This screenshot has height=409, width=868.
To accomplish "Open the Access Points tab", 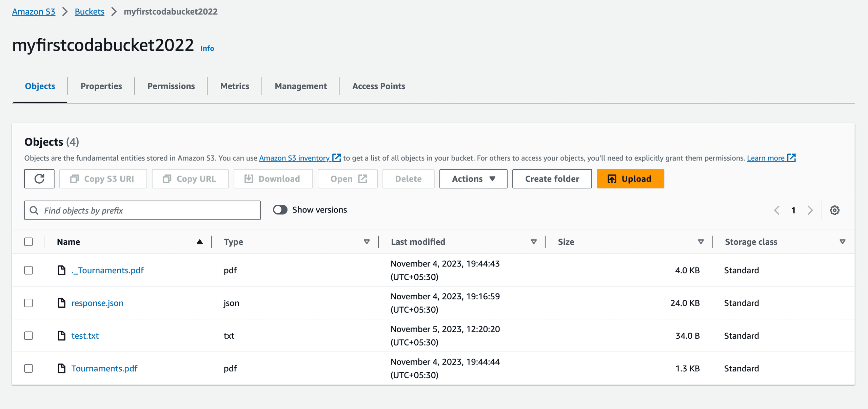I will coord(379,86).
